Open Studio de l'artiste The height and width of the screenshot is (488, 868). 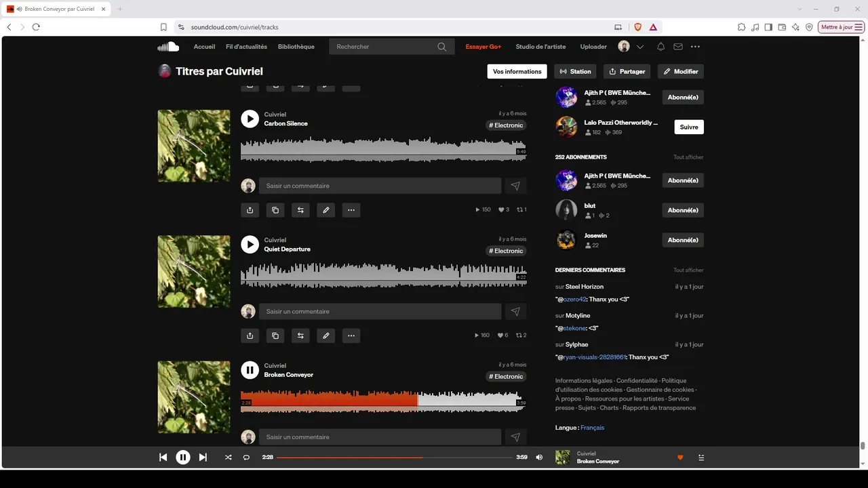pyautogui.click(x=540, y=47)
